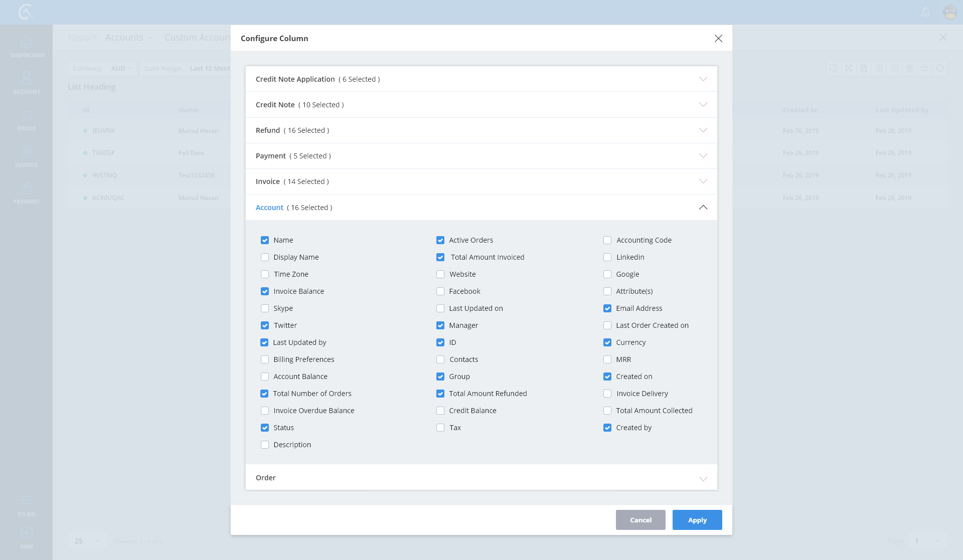Collapse the Account section
Viewport: 963px width, 560px height.
pos(703,208)
